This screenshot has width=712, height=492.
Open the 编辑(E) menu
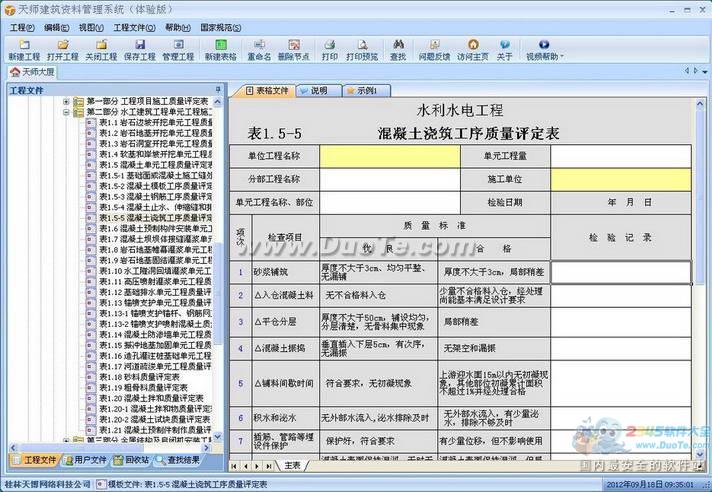coord(57,28)
